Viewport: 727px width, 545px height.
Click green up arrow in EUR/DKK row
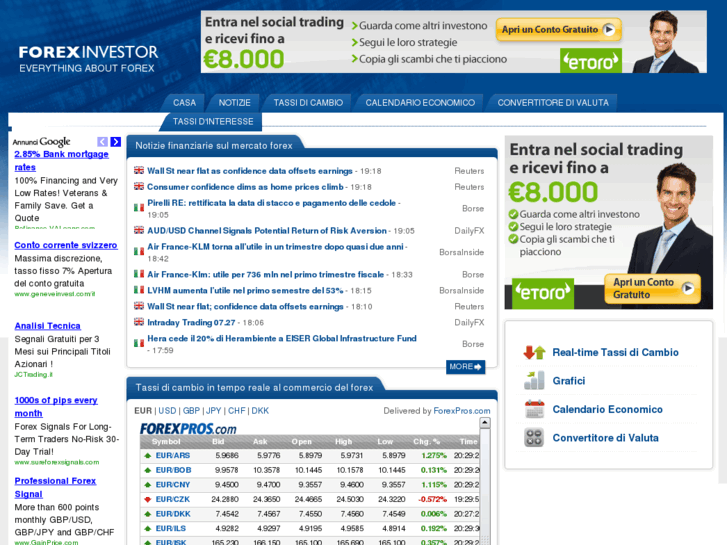147,514
